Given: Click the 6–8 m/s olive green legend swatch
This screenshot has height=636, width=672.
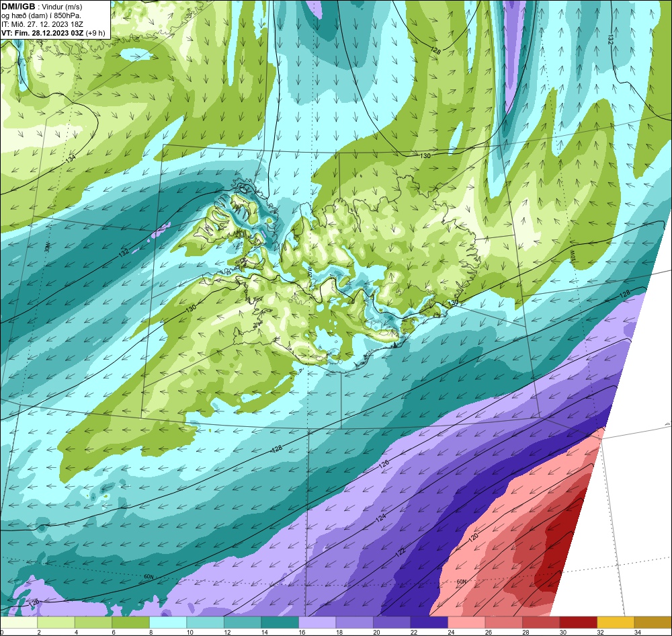Looking at the screenshot, I should (131, 622).
